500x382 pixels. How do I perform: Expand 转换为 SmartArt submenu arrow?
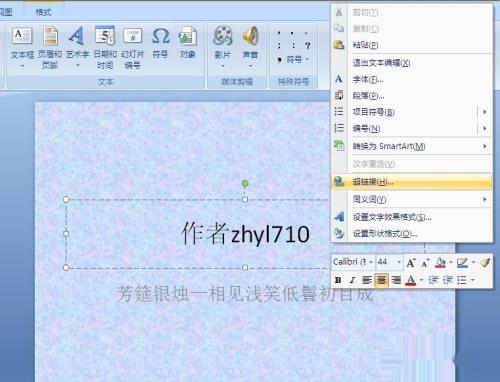485,146
